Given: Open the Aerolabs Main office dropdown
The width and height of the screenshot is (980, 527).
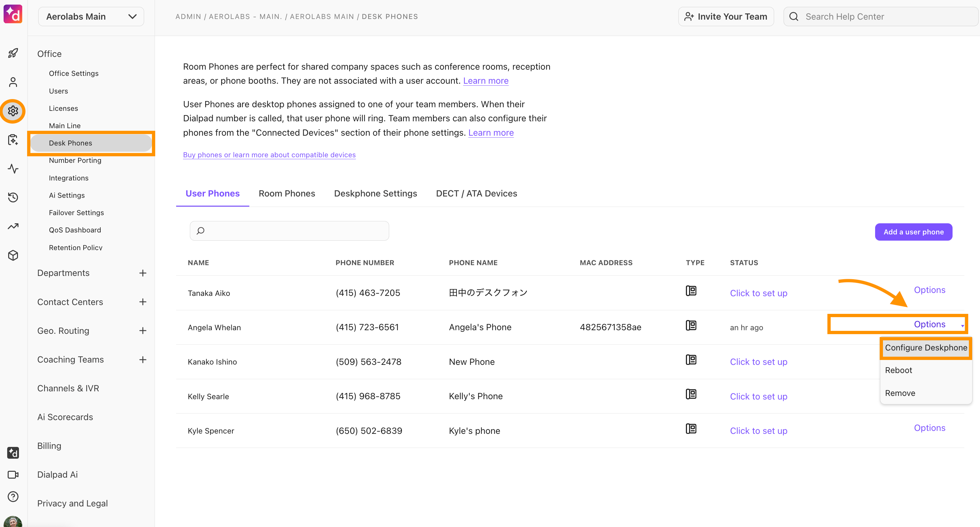Looking at the screenshot, I should pos(91,16).
